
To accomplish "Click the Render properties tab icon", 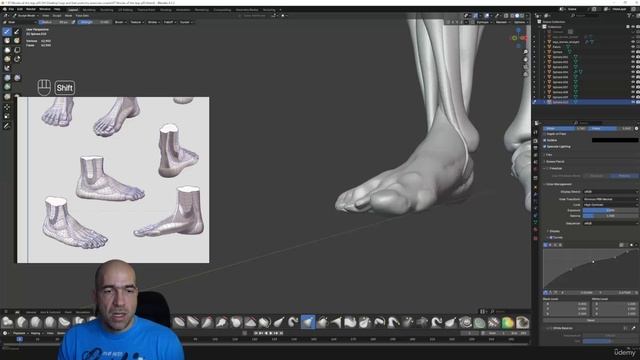I will 536,140.
